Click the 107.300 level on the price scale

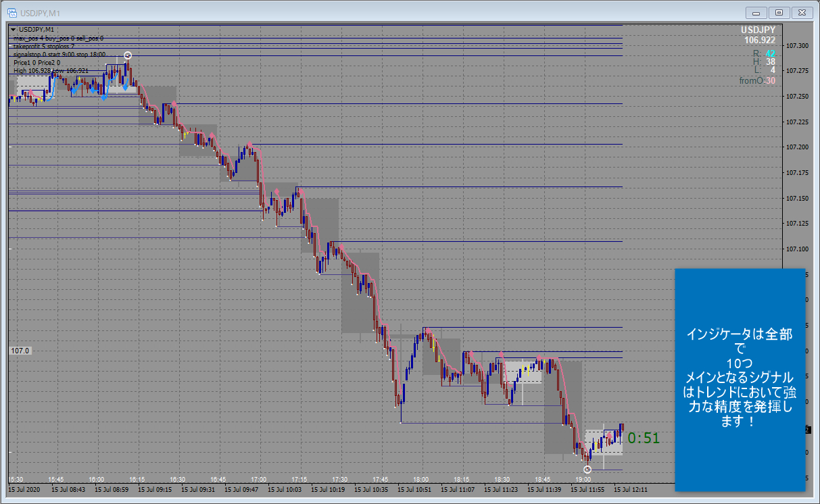coord(797,46)
